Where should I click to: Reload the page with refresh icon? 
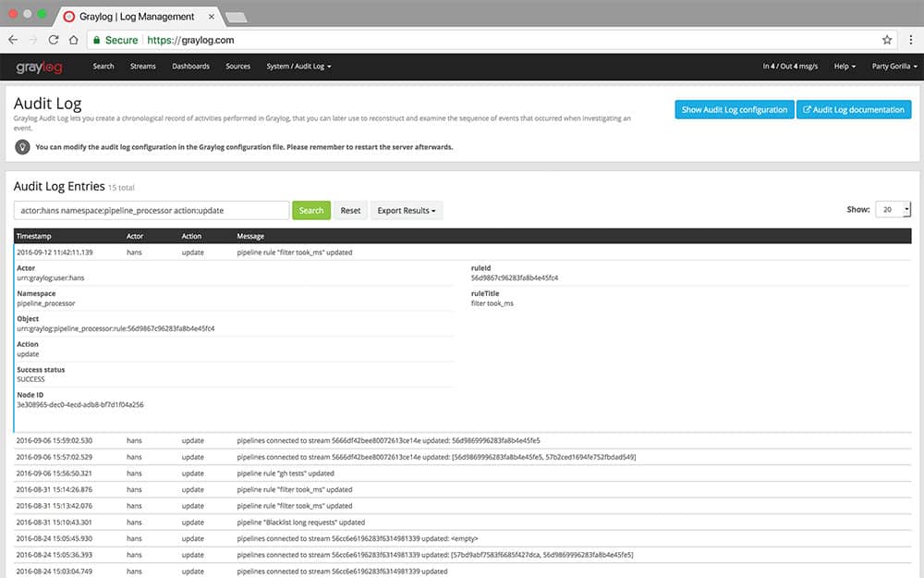[53, 40]
